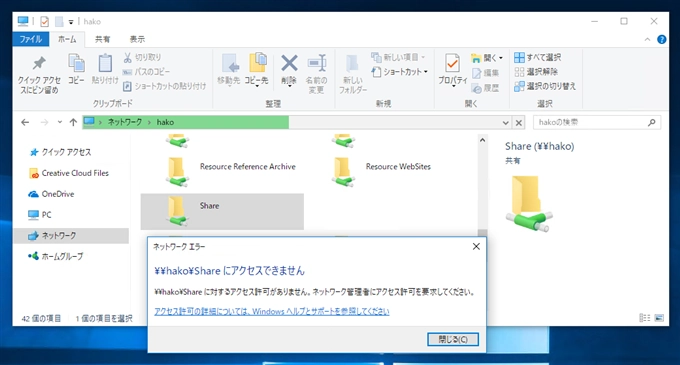This screenshot has width=680, height=365.
Task: Select the Share network folder
Action: coord(222,211)
